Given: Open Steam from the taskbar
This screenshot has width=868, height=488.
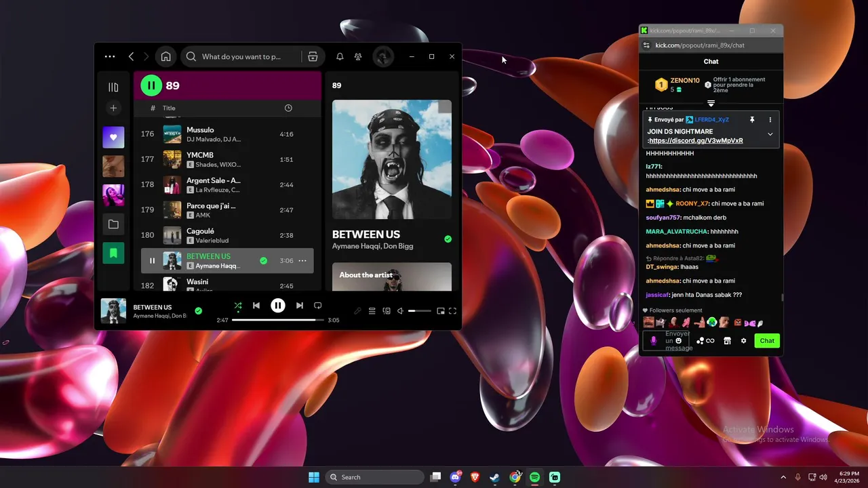Looking at the screenshot, I should coord(495,477).
